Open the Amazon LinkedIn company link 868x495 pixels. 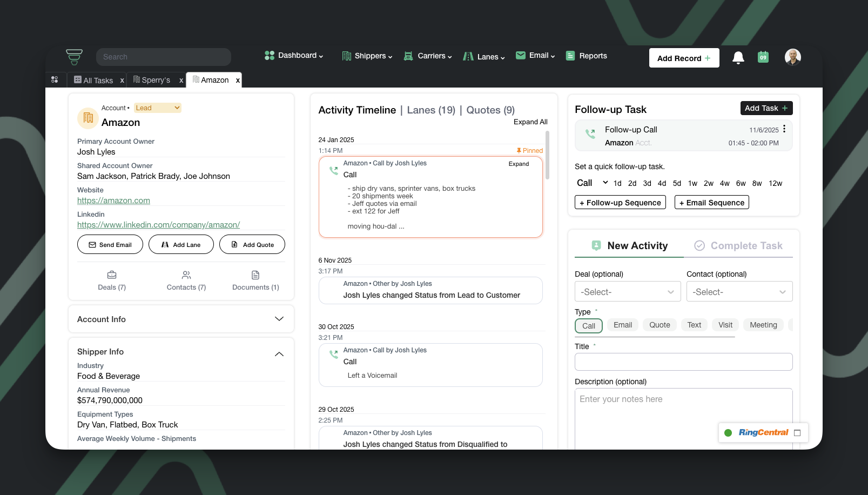click(159, 225)
